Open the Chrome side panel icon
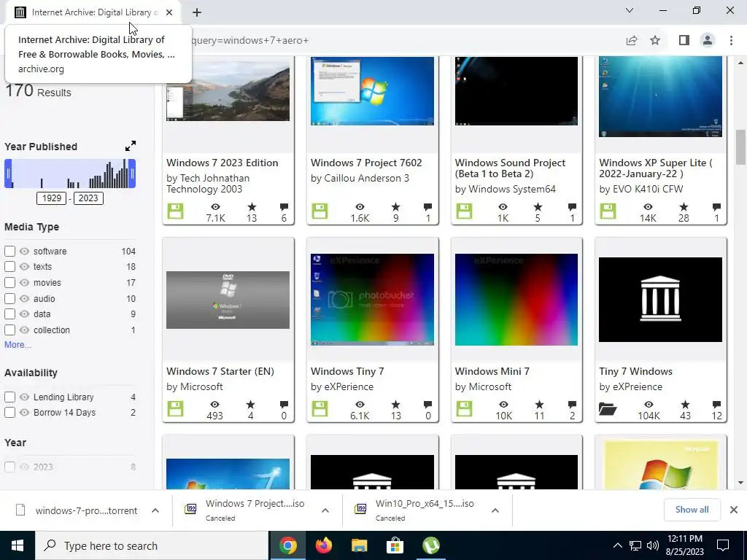This screenshot has height=560, width=747. (x=684, y=41)
